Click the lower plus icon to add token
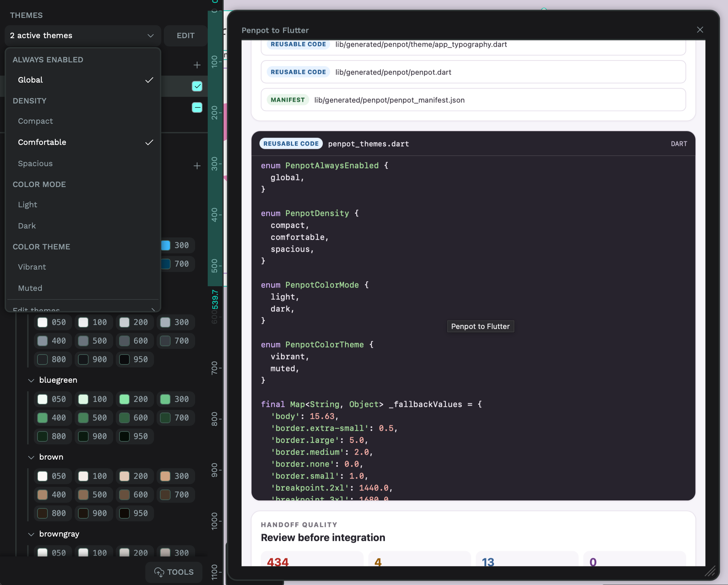728x585 pixels. coord(197,166)
